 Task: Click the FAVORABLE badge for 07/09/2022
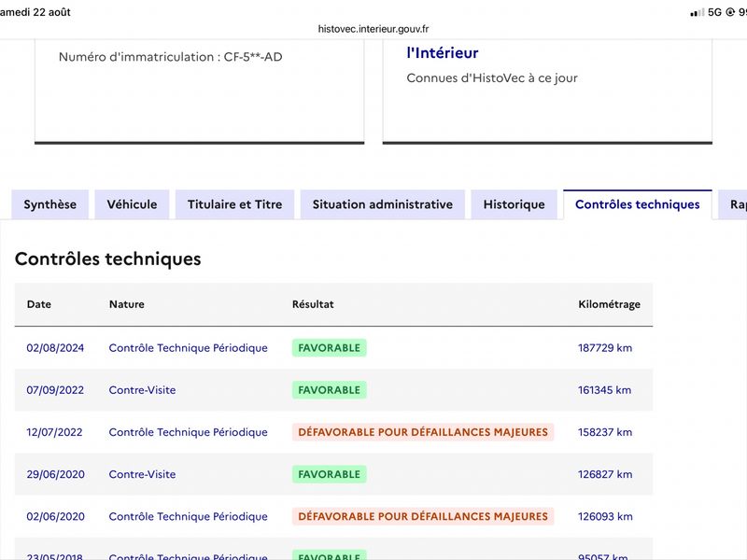[330, 390]
